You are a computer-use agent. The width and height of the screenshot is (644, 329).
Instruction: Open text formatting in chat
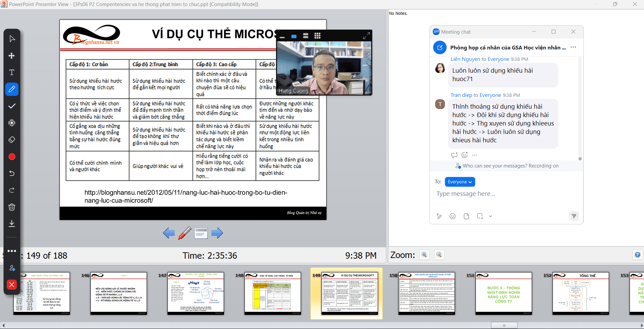tap(439, 216)
